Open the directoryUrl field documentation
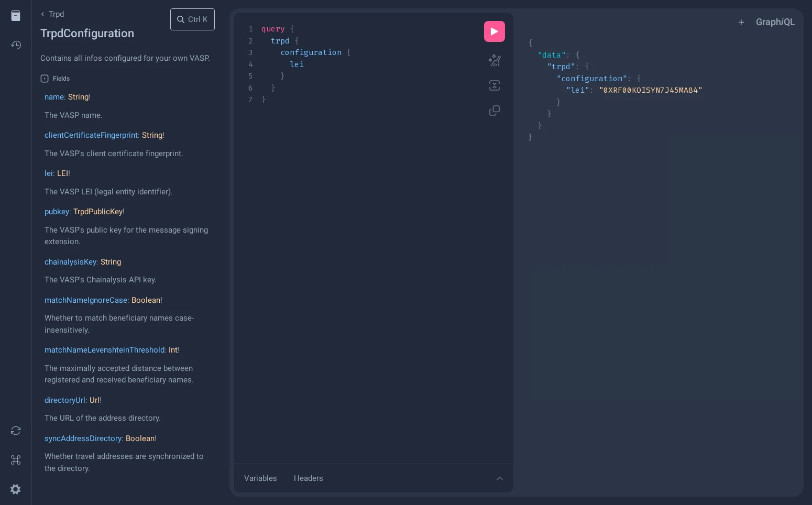812x505 pixels. point(65,400)
